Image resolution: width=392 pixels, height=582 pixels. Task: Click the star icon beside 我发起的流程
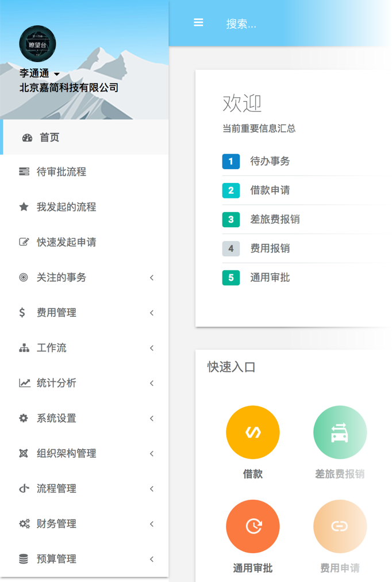coord(24,207)
